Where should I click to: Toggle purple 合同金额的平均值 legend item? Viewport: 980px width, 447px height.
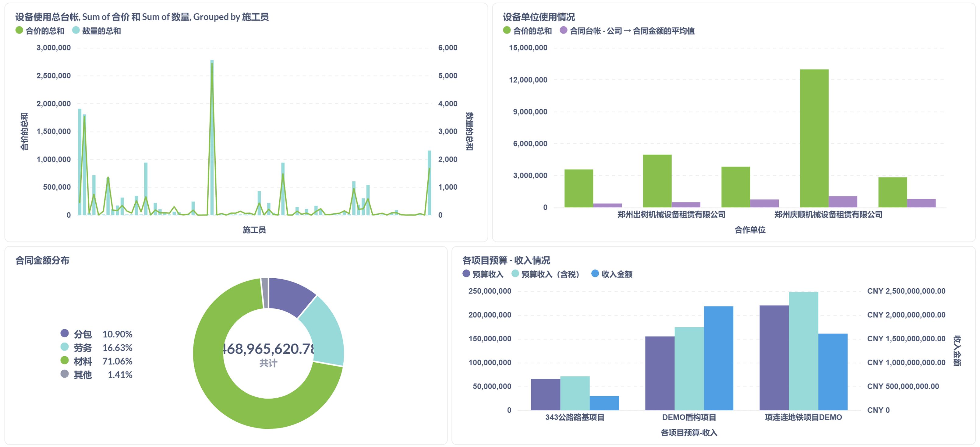(564, 30)
